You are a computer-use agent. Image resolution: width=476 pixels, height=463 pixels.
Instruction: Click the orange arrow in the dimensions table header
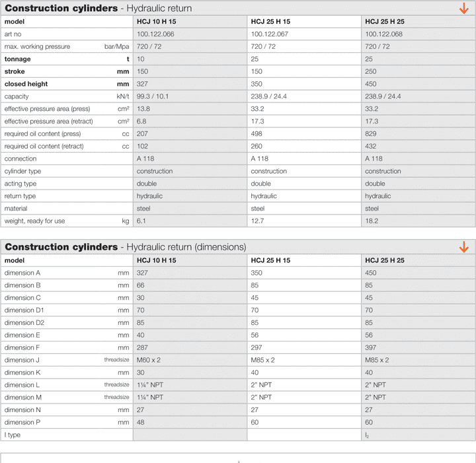coord(463,247)
